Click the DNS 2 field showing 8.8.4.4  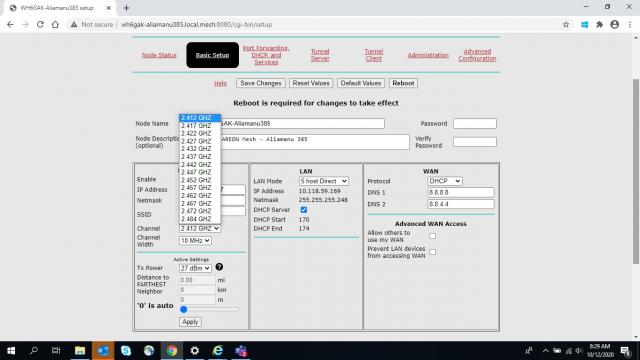[x=460, y=204]
